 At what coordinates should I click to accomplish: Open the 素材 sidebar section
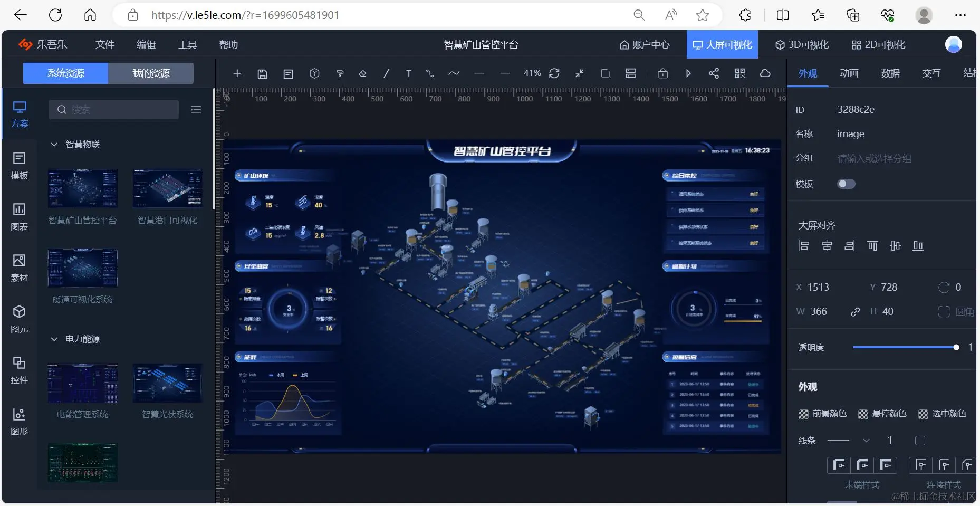point(20,268)
